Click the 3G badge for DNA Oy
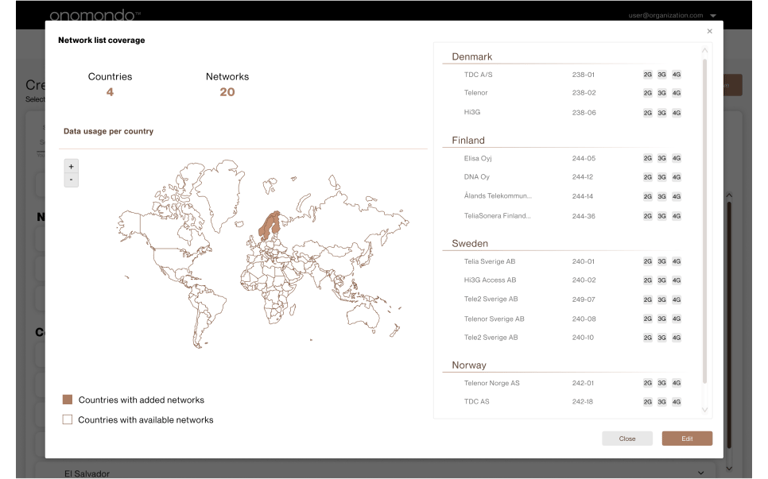Screen dimensions: 768x479 tap(662, 177)
